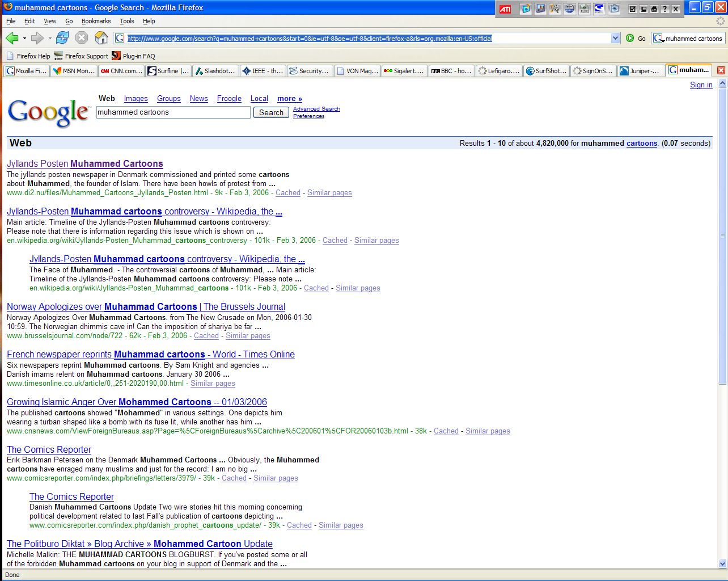Click the ATI launcher house icon
The image size is (728, 581).
pos(654,9)
